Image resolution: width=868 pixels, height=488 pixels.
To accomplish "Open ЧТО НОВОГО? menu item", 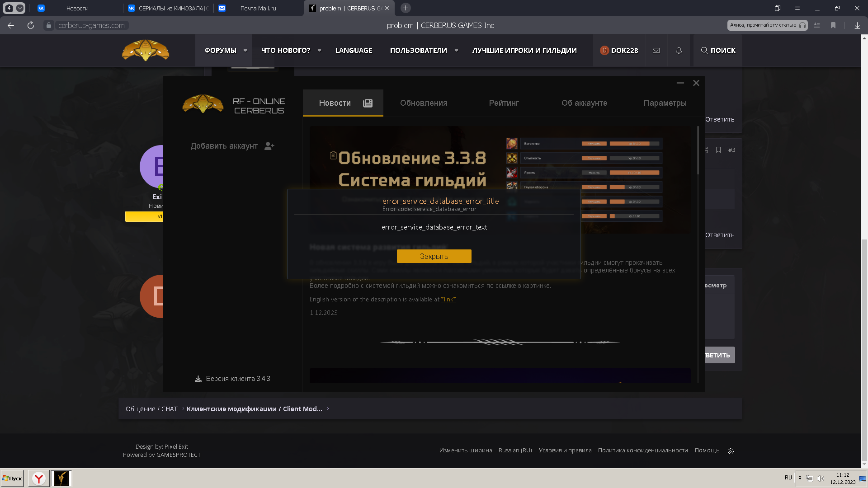I will (286, 51).
